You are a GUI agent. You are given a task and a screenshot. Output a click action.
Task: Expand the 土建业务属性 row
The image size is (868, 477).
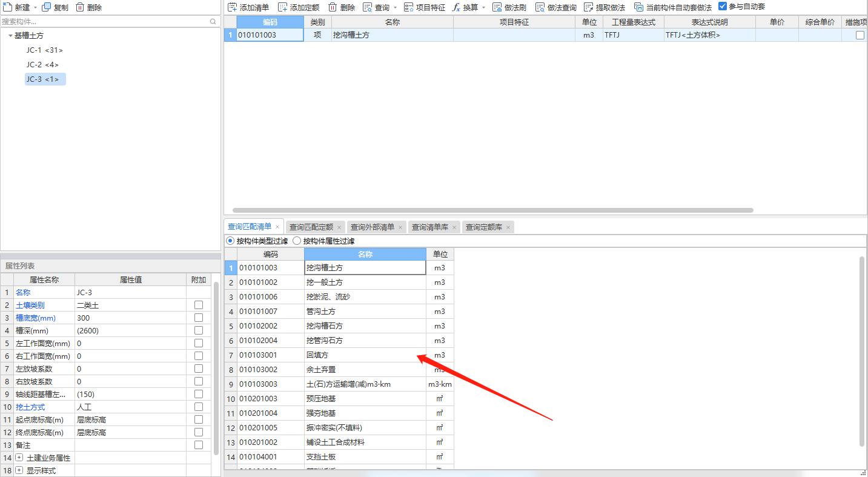pos(19,458)
